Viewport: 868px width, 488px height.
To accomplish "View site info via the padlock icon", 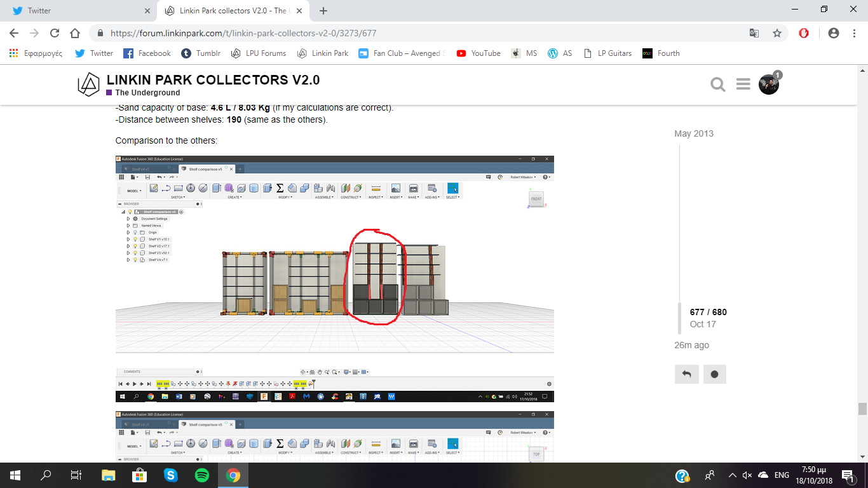I will coord(100,33).
